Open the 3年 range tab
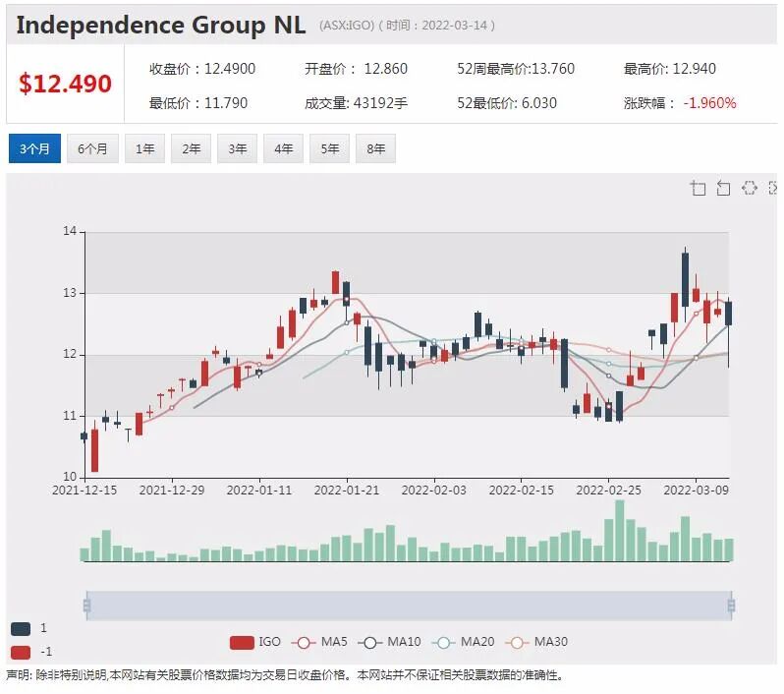Image resolution: width=784 pixels, height=694 pixels. pyautogui.click(x=237, y=148)
